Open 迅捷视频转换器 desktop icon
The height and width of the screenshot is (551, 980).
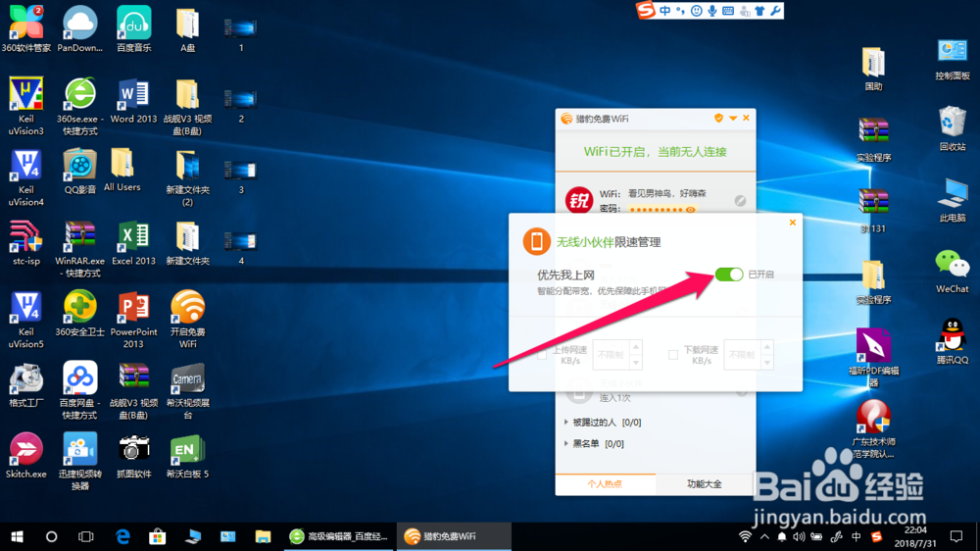pyautogui.click(x=80, y=462)
